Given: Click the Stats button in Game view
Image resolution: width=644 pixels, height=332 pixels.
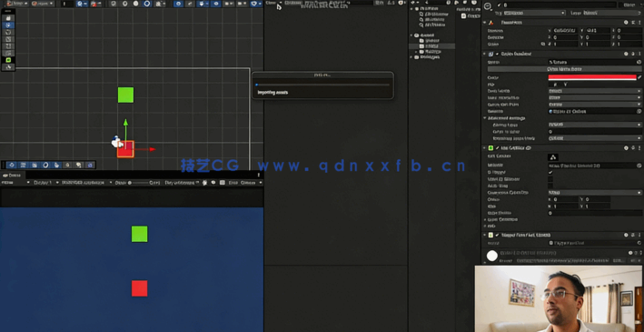Looking at the screenshot, I should point(233,183).
